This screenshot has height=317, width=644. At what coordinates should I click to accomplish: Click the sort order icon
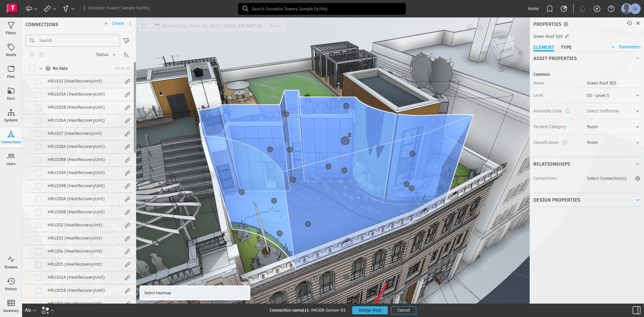click(126, 55)
